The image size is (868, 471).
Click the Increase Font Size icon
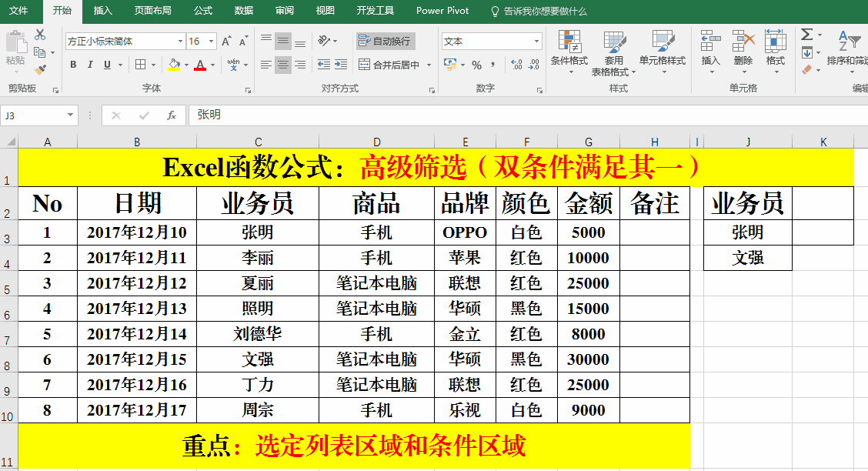226,42
